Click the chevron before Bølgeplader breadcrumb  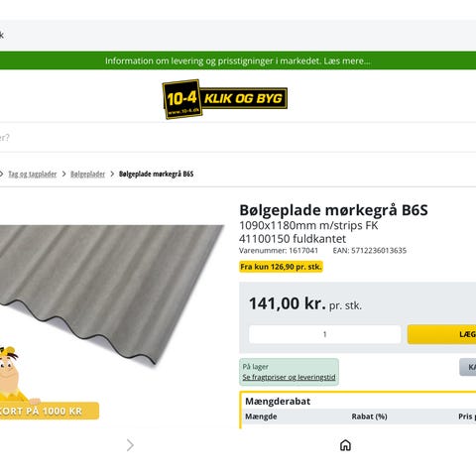pyautogui.click(x=63, y=174)
